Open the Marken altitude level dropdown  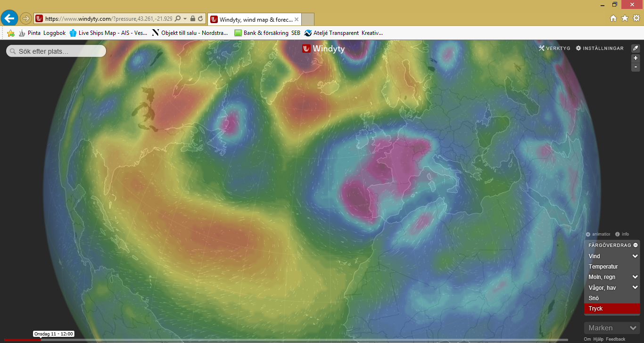click(x=612, y=328)
